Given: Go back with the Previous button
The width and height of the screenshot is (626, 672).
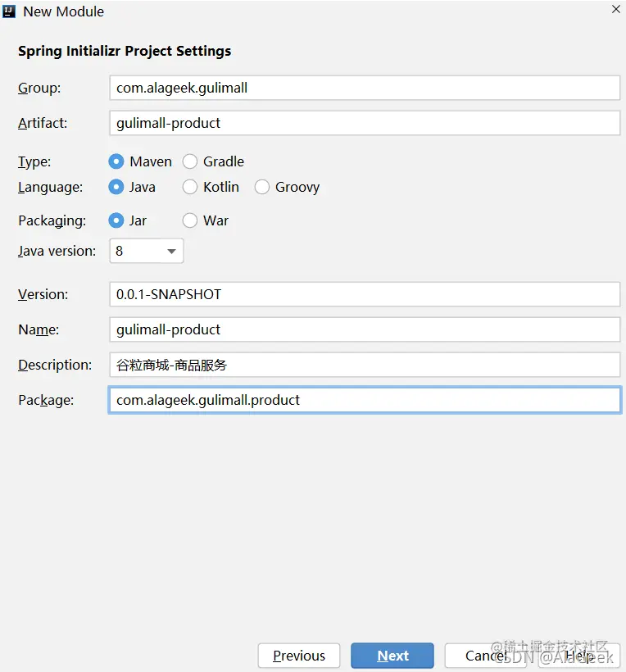Looking at the screenshot, I should point(299,656).
